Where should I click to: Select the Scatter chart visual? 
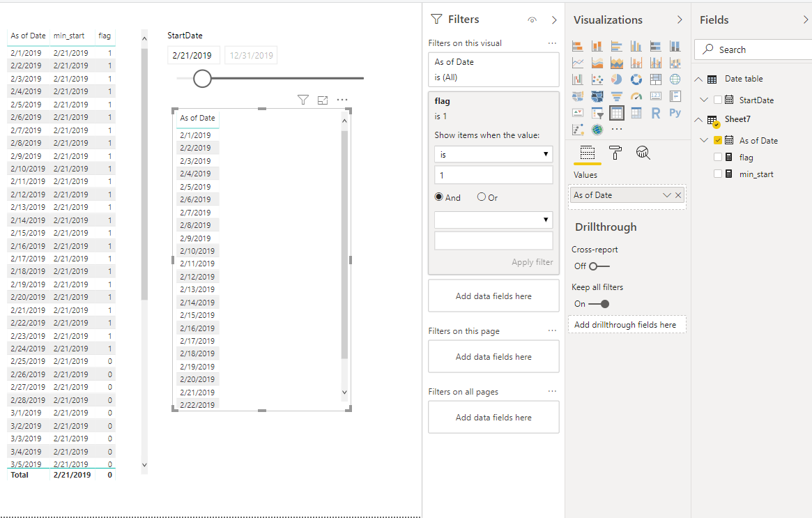pos(597,79)
